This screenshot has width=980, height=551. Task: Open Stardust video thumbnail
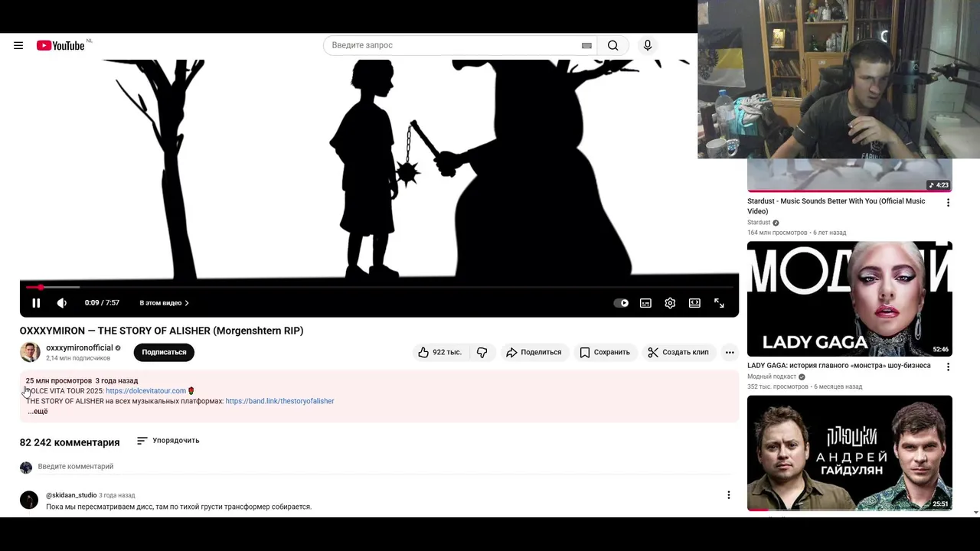[x=850, y=175]
